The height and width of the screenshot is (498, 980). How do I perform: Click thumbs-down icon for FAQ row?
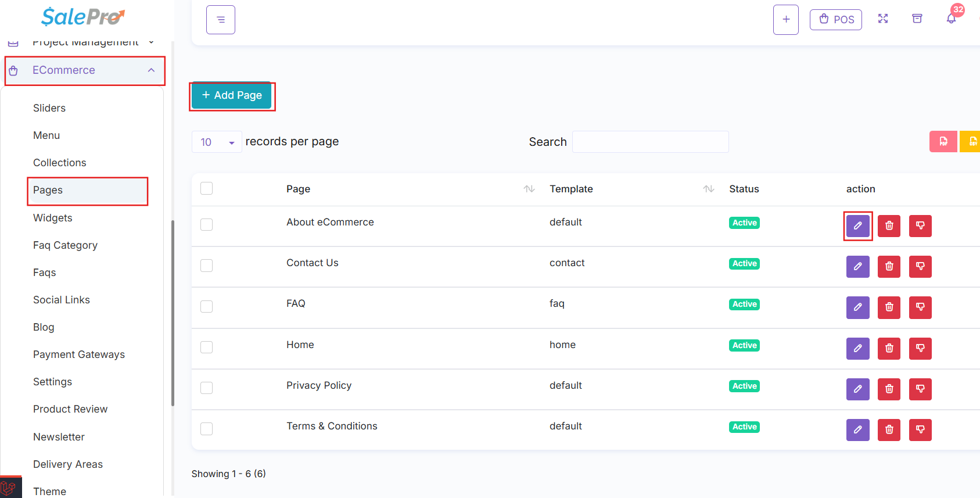click(920, 307)
